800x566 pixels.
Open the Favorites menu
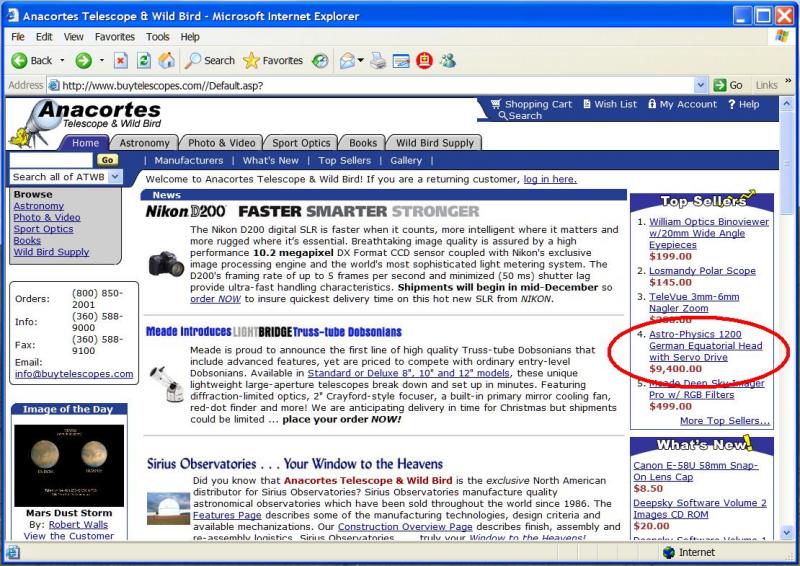pos(115,37)
